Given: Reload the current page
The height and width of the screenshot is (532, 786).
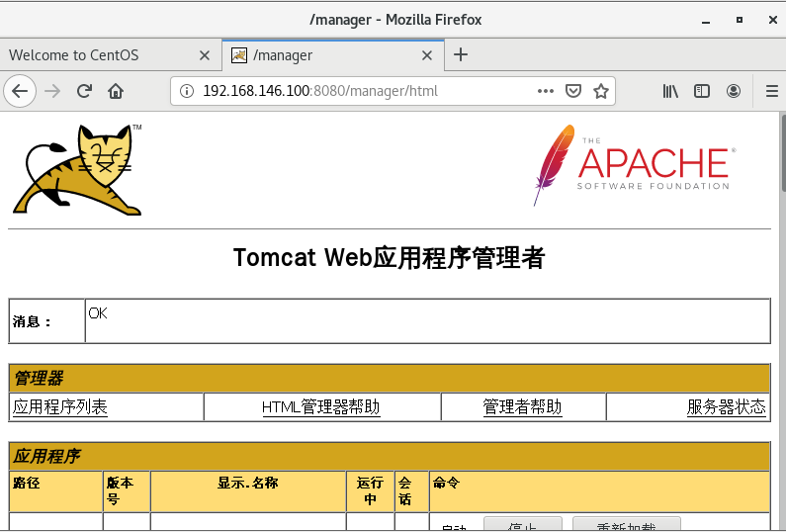Looking at the screenshot, I should (84, 91).
